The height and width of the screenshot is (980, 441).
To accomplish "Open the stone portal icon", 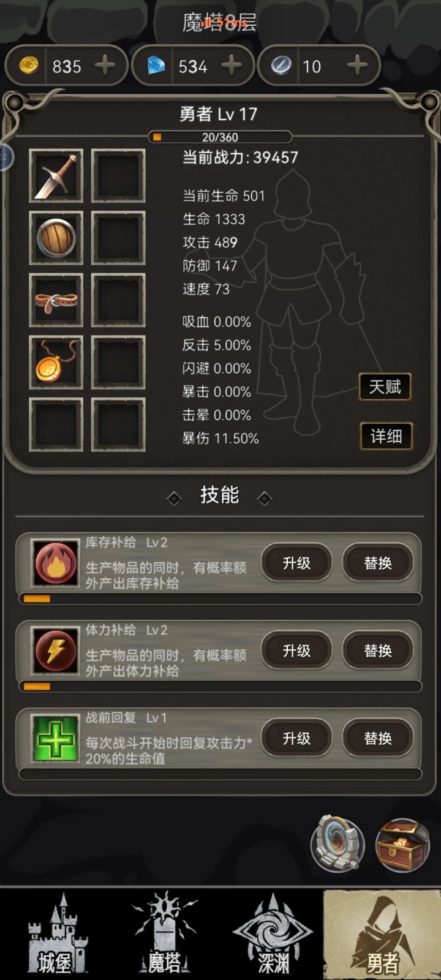I will [337, 845].
